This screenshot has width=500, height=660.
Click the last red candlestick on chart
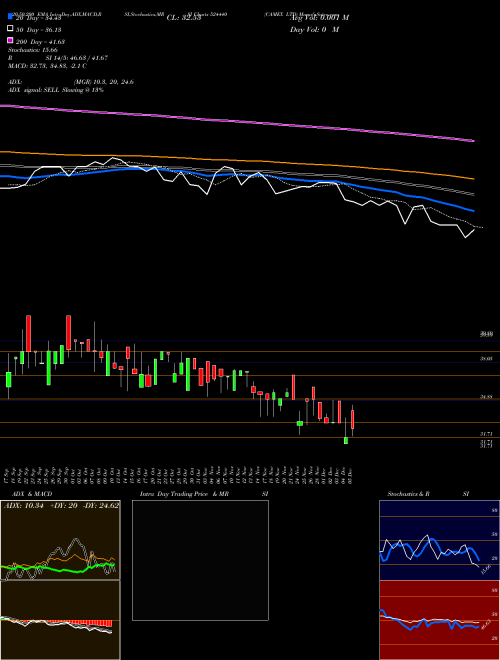pos(352,420)
